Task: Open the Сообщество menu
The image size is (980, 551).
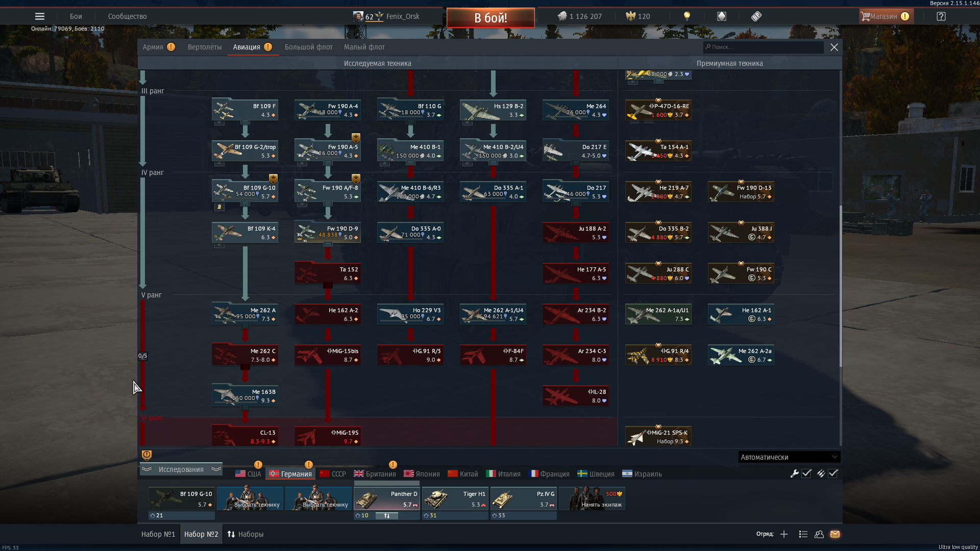Action: (128, 16)
